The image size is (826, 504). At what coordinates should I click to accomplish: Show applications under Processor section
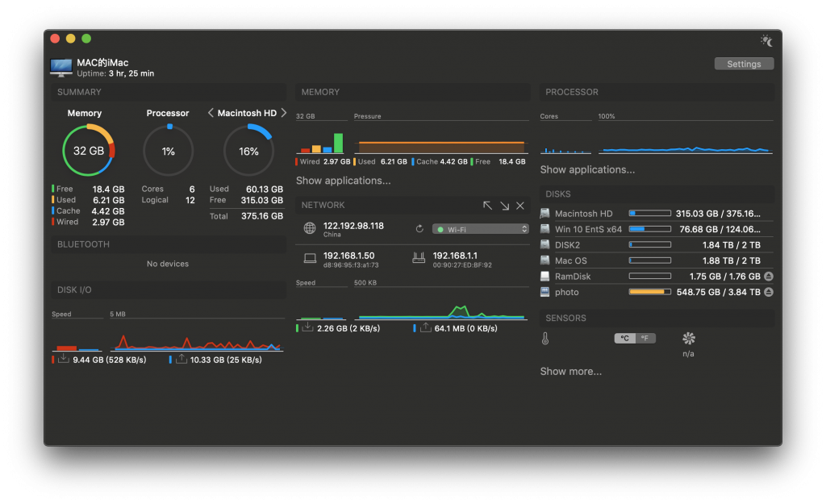[587, 169]
